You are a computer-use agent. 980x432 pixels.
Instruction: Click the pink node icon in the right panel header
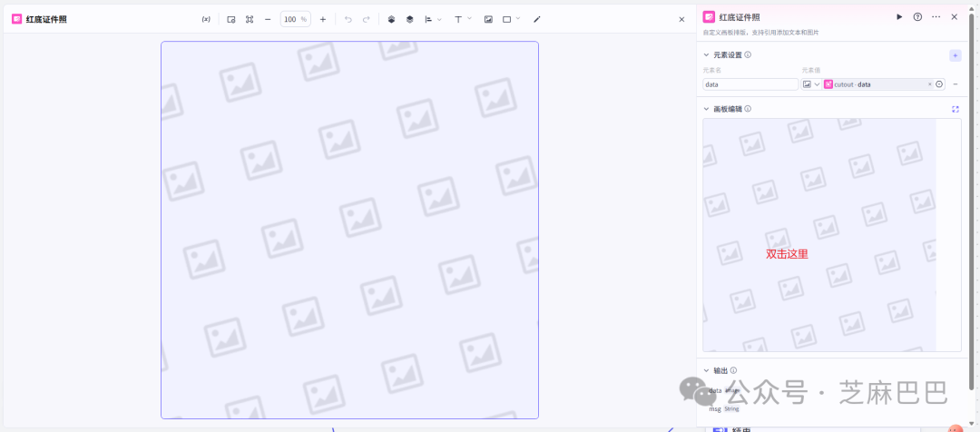point(709,17)
